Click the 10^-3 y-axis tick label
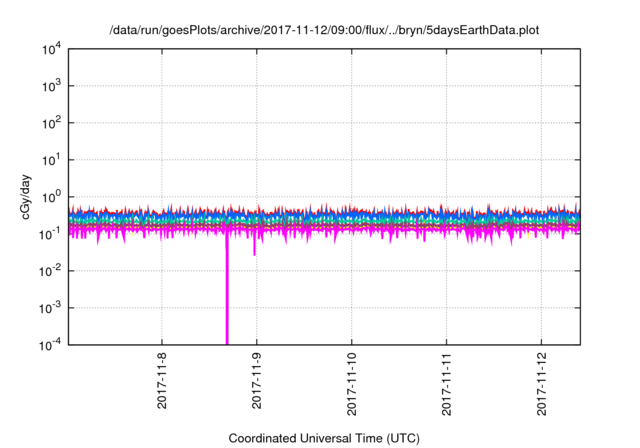Viewport: 640px width, 448px height. (50, 308)
